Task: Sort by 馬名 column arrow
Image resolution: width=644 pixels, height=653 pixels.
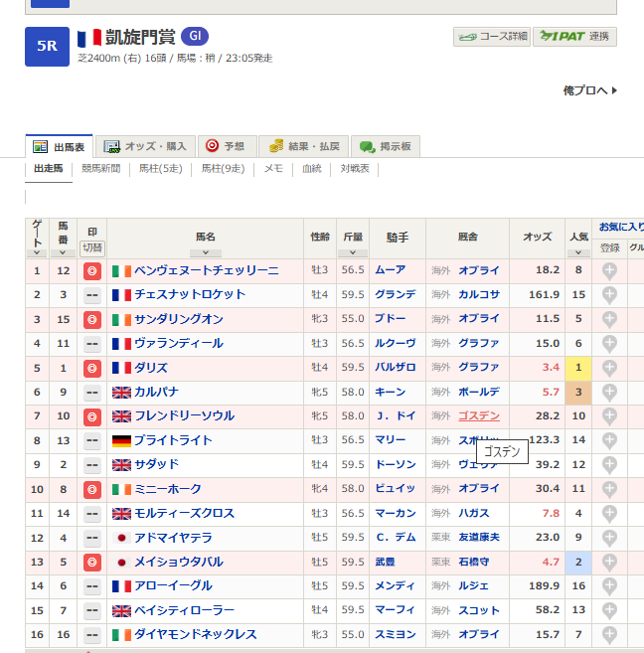Action: [206, 252]
